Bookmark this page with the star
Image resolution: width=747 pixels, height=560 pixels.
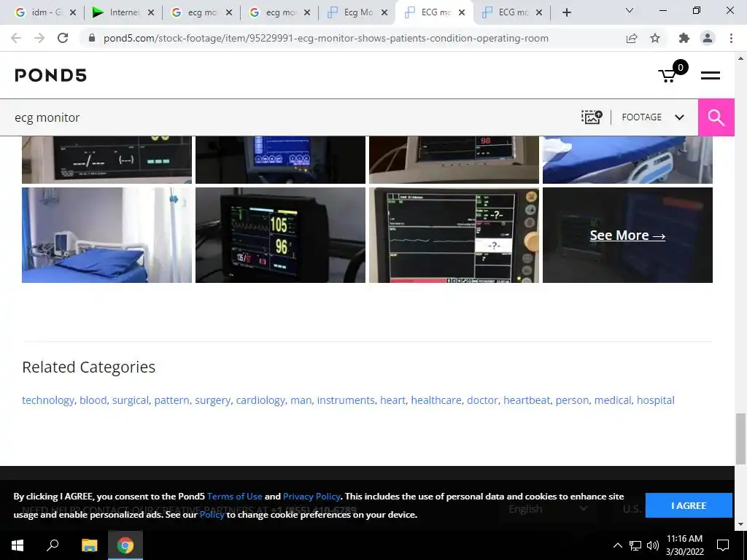(655, 38)
